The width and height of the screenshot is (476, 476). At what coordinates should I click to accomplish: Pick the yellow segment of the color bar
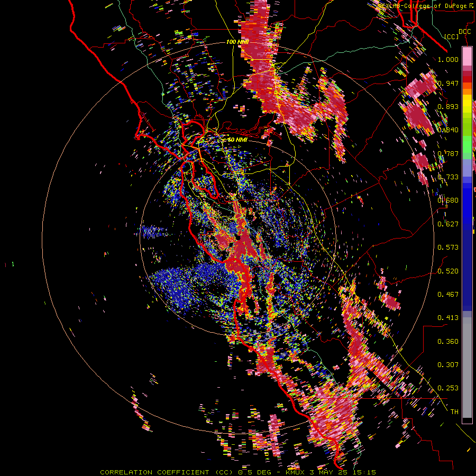(x=467, y=104)
